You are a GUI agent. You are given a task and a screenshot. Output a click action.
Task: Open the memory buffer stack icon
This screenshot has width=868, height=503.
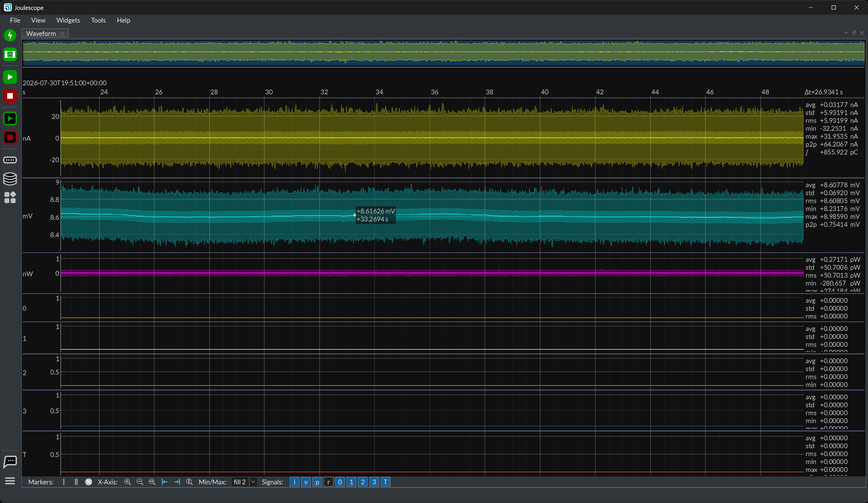point(10,179)
